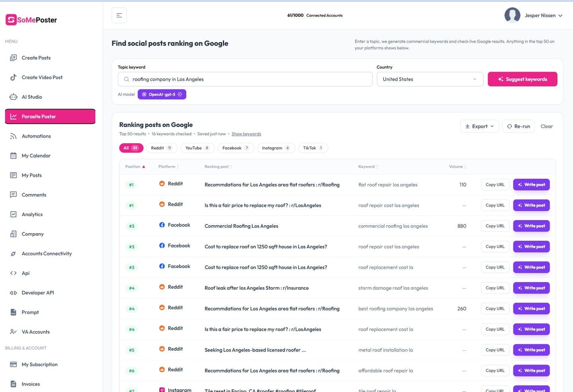The image size is (573, 392).
Task: Show All results filter tab
Action: tap(131, 148)
